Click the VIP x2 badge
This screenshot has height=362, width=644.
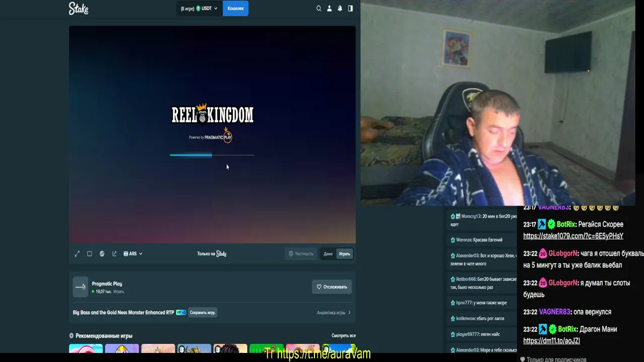point(181,313)
